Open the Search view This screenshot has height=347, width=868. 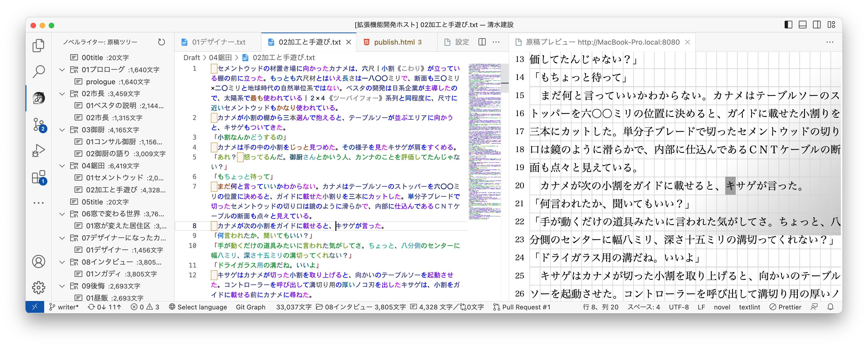coord(38,72)
